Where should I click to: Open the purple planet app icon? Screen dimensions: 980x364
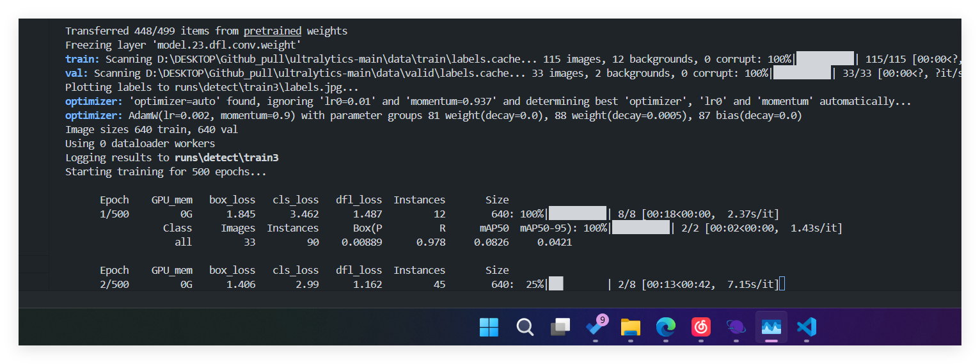tap(736, 328)
